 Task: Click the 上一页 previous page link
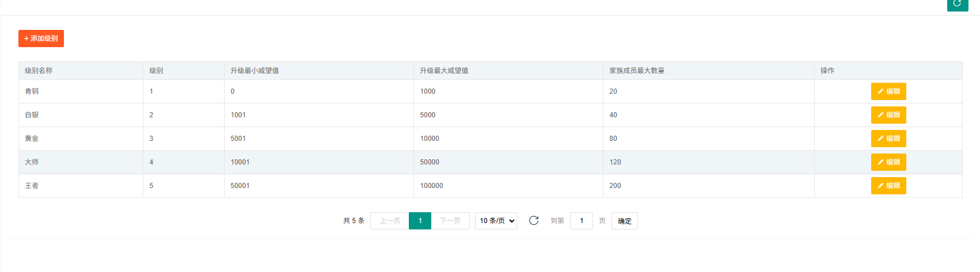click(390, 221)
